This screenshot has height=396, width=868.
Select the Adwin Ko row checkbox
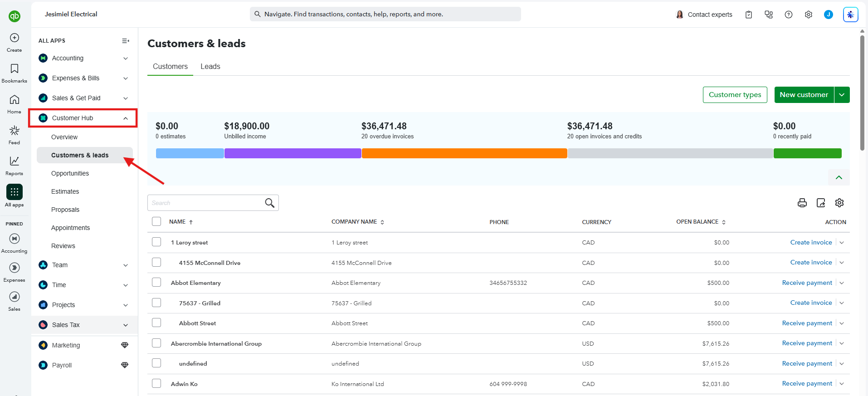156,383
